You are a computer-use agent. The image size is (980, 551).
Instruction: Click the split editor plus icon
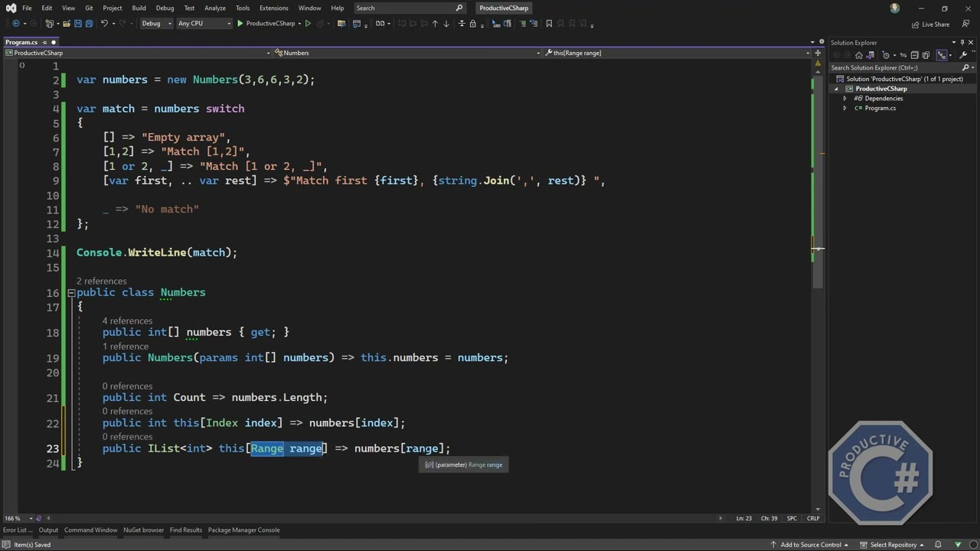818,53
